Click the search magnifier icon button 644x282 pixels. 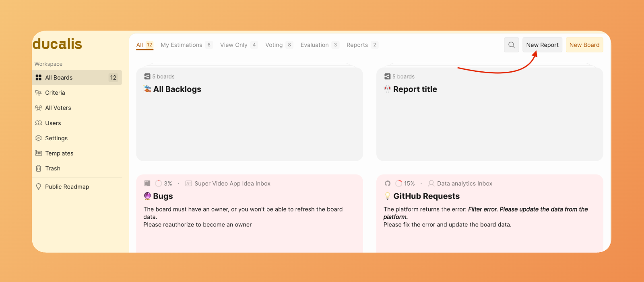[511, 45]
